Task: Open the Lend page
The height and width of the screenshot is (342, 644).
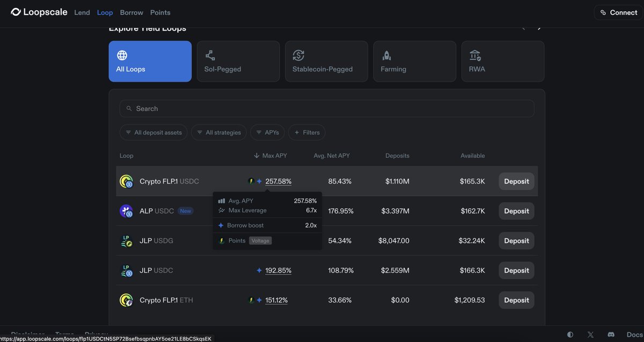Action: point(82,12)
